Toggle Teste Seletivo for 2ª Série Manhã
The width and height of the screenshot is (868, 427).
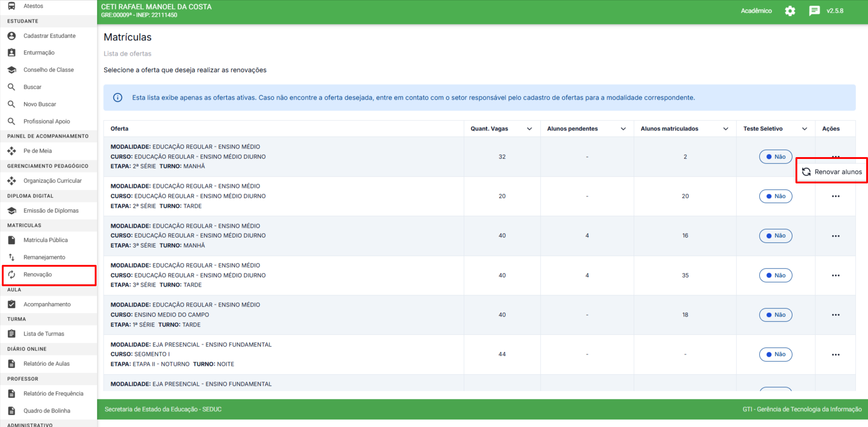point(776,157)
